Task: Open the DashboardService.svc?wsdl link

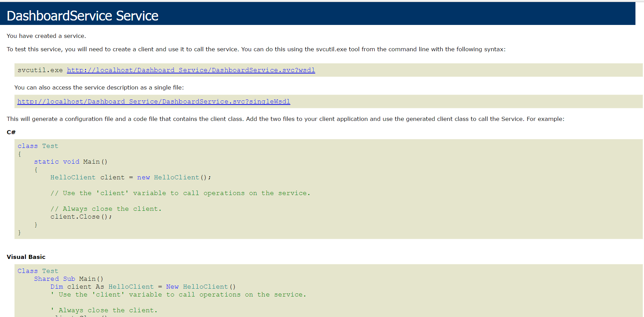Action: pos(191,70)
